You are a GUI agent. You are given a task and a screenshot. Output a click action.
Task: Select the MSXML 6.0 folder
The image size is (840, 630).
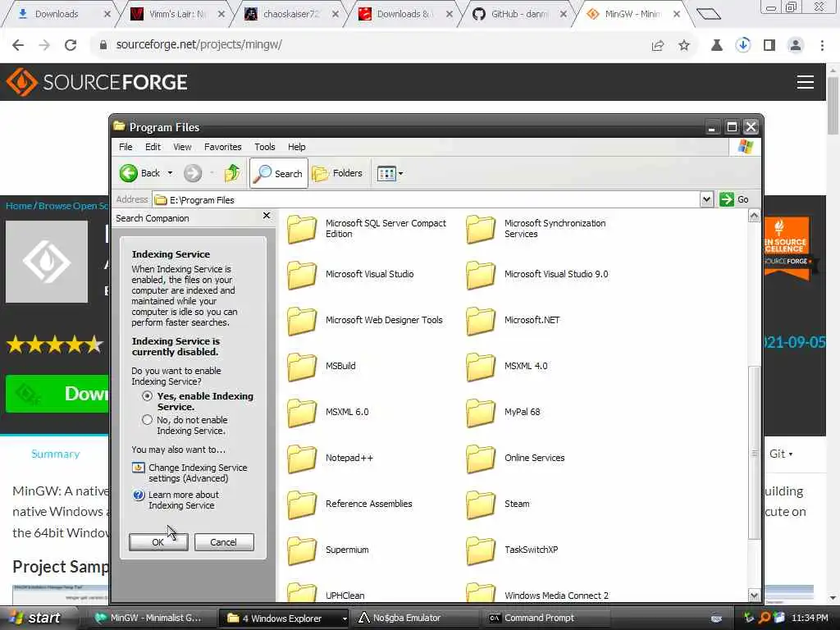328,413
